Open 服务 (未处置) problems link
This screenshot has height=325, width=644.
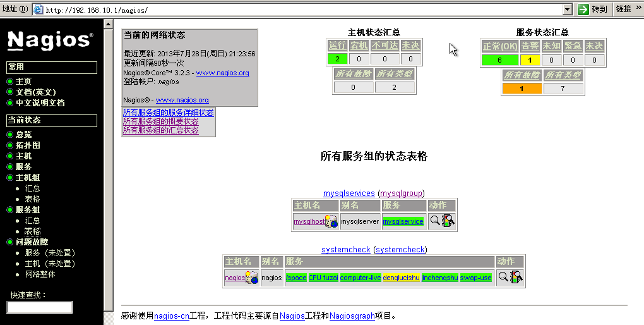click(x=50, y=252)
